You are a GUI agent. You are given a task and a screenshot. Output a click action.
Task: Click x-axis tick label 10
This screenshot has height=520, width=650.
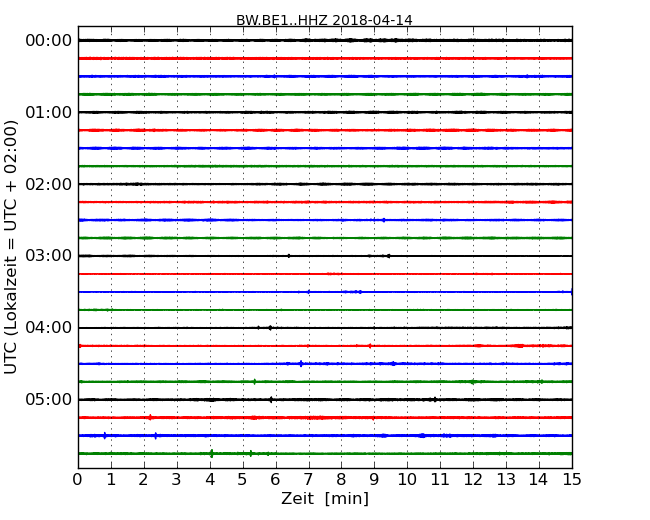pyautogui.click(x=407, y=480)
